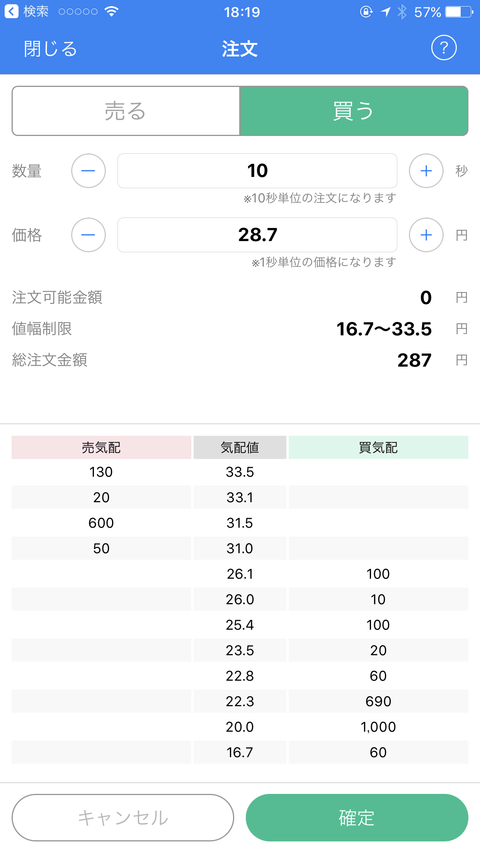Choose the 26.1 bid price row

pyautogui.click(x=240, y=574)
